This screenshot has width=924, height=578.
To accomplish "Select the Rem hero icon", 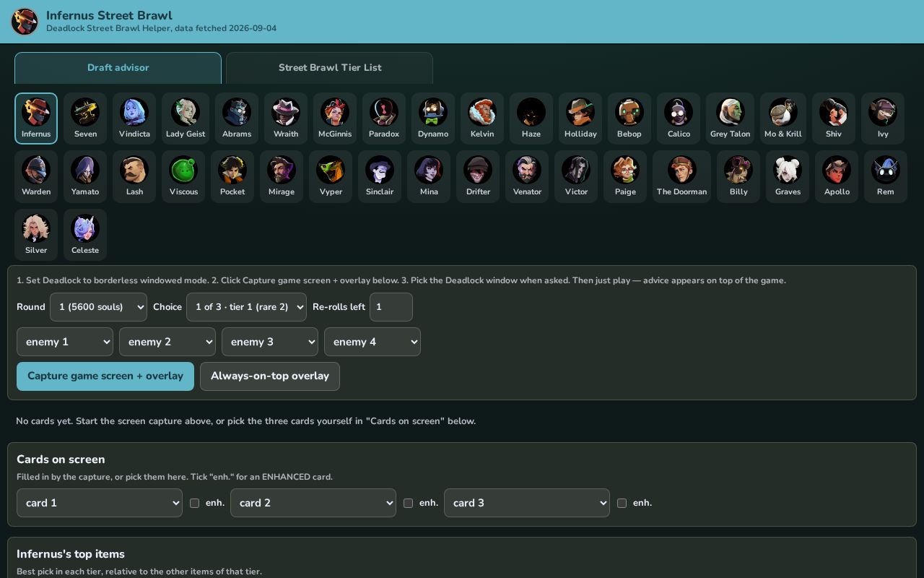I will (886, 177).
